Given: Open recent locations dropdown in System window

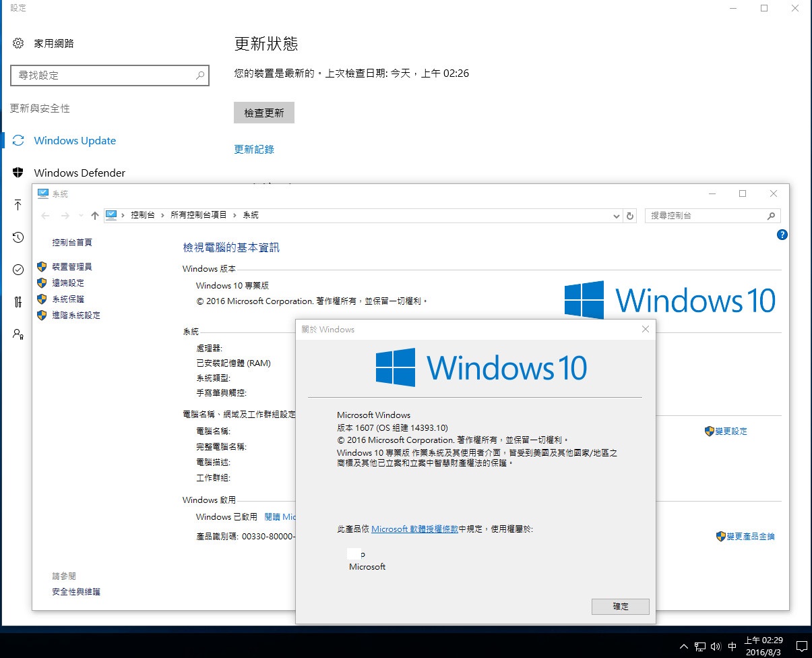Looking at the screenshot, I should [x=80, y=216].
